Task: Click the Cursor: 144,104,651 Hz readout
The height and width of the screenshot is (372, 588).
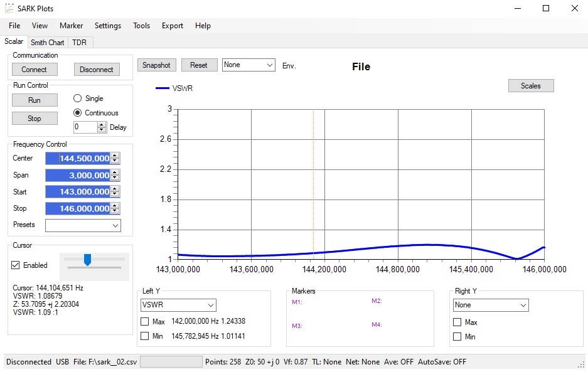Action: tap(48, 288)
